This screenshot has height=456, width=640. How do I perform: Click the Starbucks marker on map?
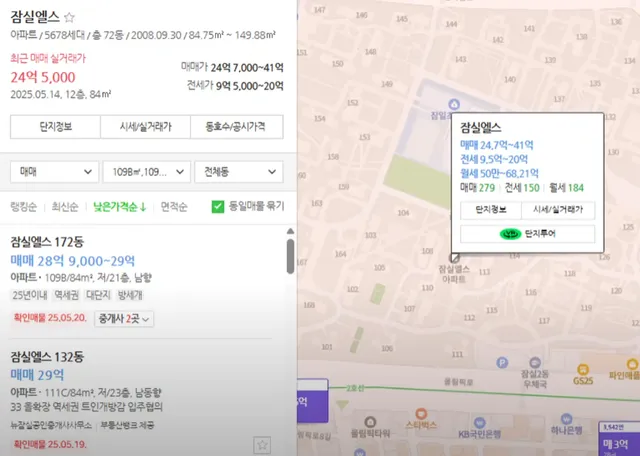[x=421, y=414]
